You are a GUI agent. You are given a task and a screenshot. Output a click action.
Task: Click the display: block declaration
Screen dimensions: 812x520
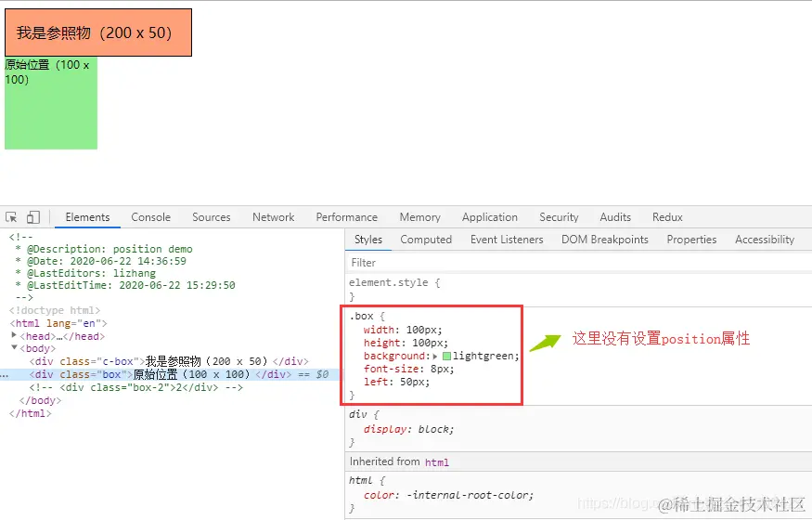point(408,429)
